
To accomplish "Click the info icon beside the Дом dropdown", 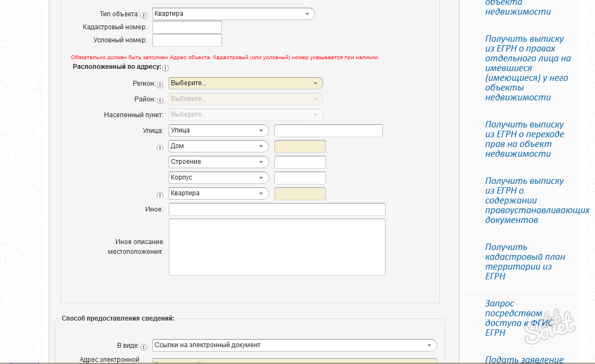I will coord(160,148).
